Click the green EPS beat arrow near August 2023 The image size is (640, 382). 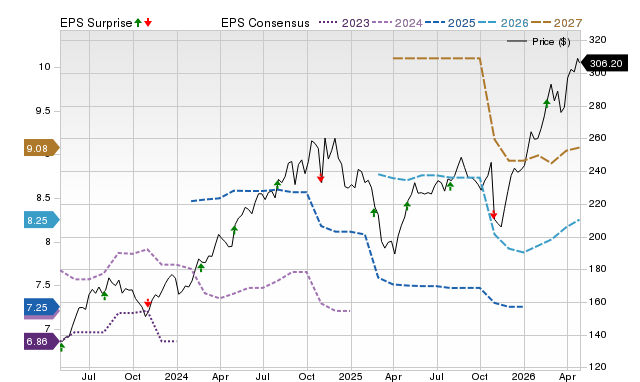[x=104, y=295]
